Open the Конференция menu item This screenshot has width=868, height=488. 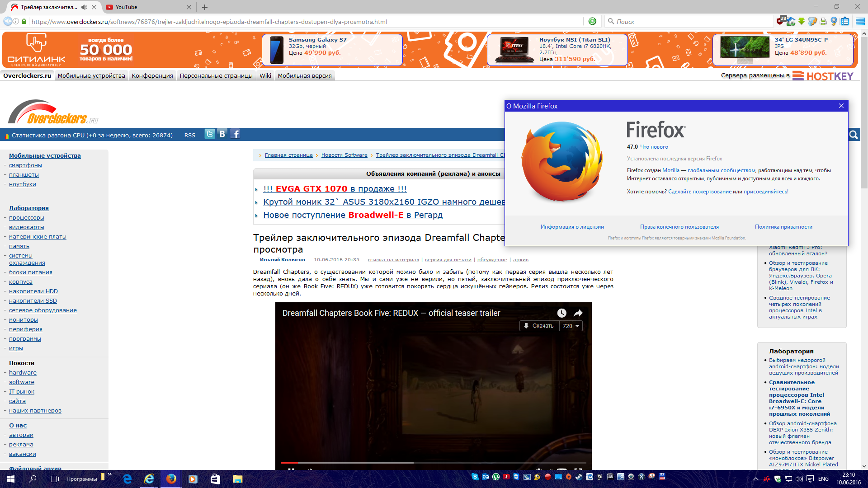pyautogui.click(x=152, y=75)
